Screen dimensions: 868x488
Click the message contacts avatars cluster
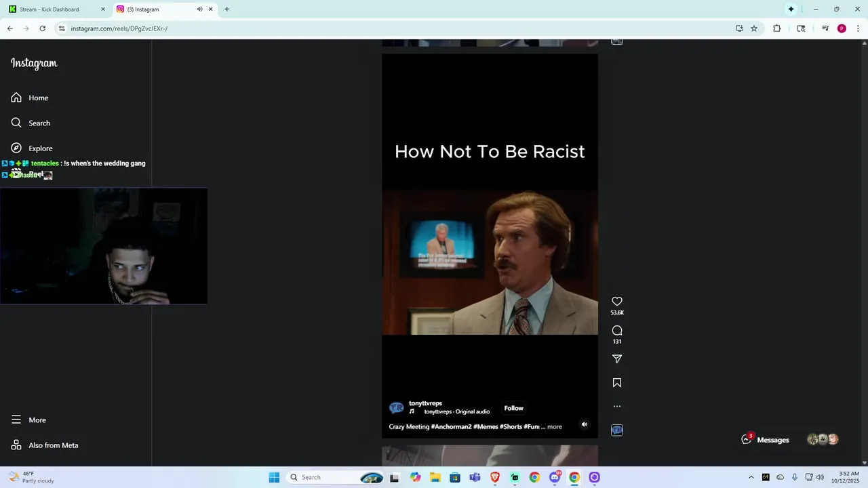click(x=823, y=439)
